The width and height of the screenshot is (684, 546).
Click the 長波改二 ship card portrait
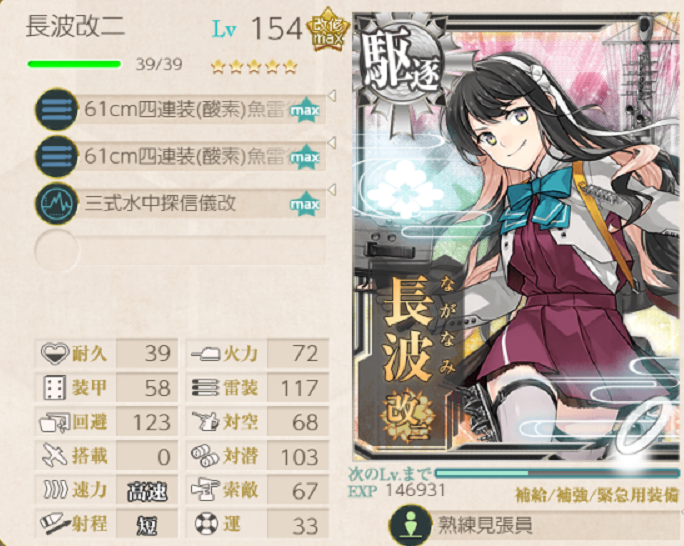pyautogui.click(x=518, y=237)
